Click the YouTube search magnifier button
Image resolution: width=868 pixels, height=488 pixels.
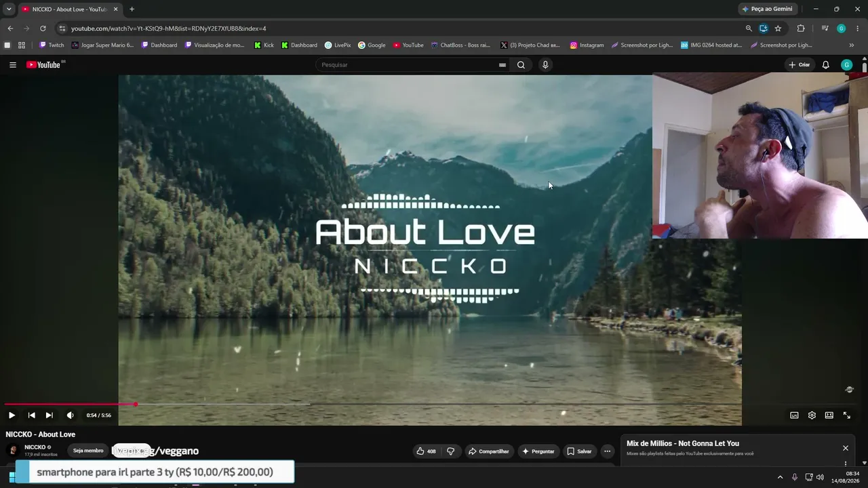pyautogui.click(x=521, y=65)
